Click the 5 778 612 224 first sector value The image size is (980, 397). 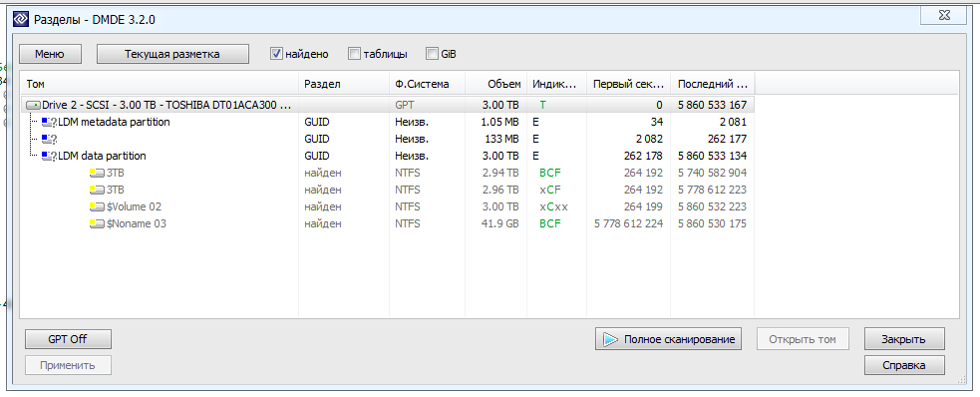[x=628, y=223]
